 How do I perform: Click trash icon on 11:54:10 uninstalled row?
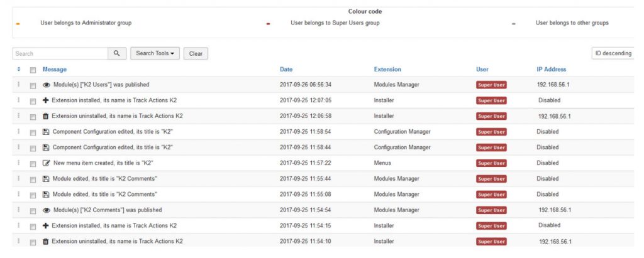[x=45, y=241]
